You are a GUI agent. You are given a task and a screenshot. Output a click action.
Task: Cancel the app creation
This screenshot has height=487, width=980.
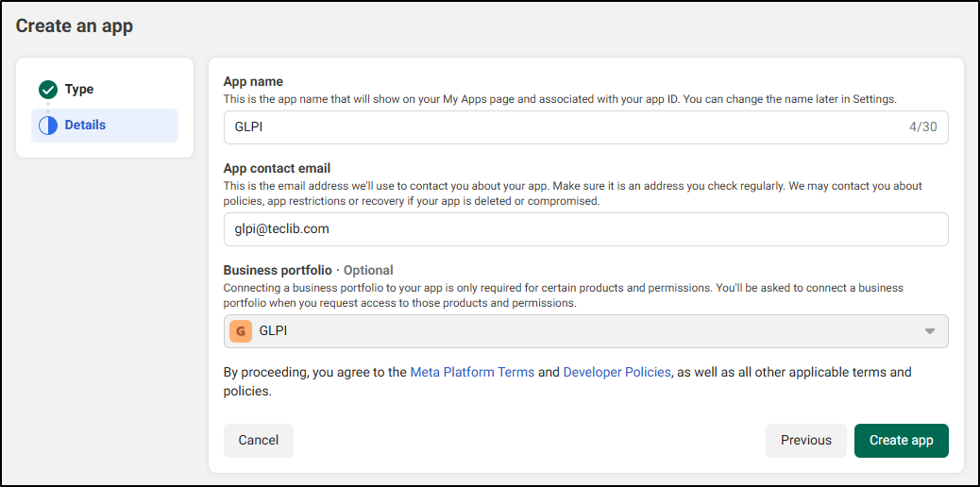coord(258,440)
